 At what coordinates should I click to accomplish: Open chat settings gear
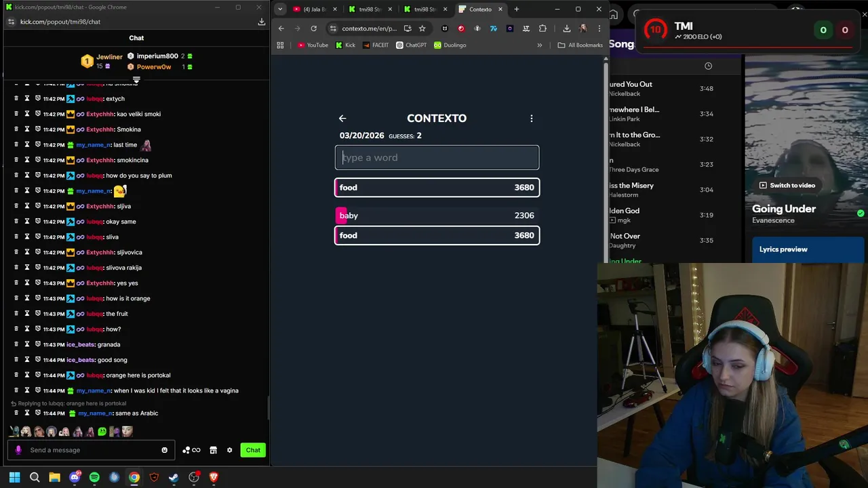click(229, 450)
